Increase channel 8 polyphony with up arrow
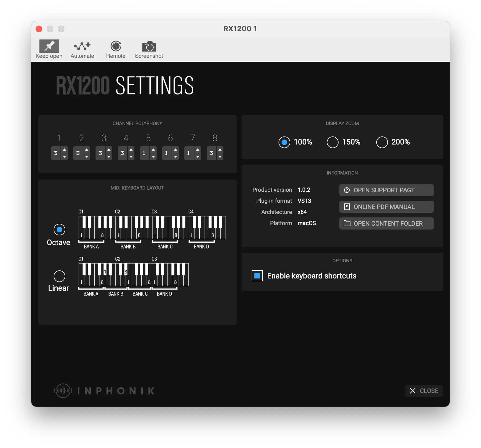 (220, 150)
